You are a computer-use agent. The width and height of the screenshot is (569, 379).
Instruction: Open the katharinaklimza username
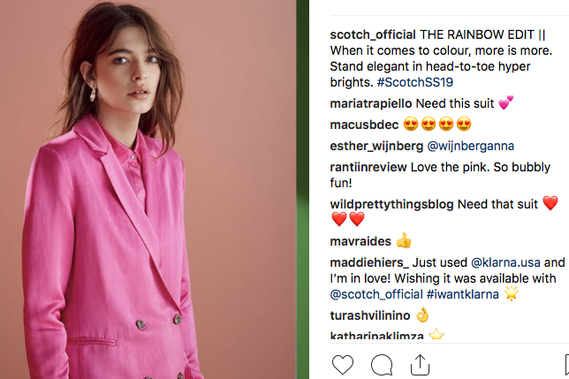tap(377, 336)
